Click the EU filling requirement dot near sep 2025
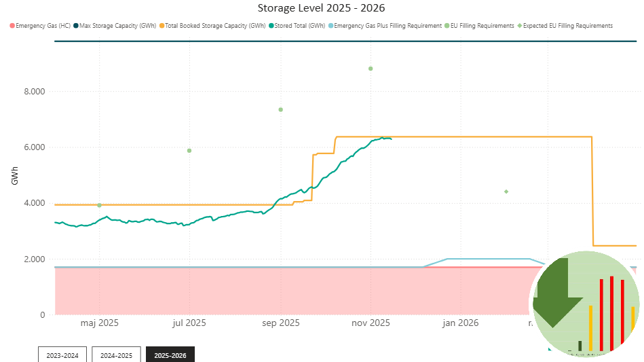This screenshot has width=644, height=362. coord(280,109)
